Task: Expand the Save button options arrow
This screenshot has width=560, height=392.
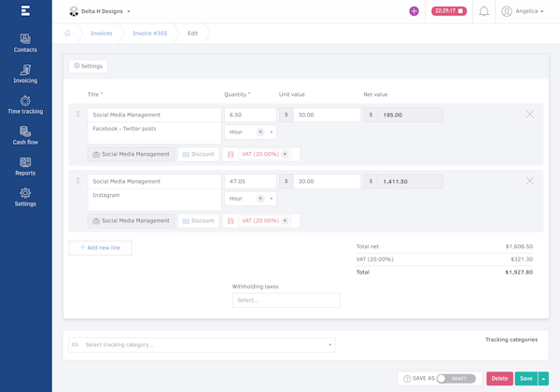Action: [543, 379]
